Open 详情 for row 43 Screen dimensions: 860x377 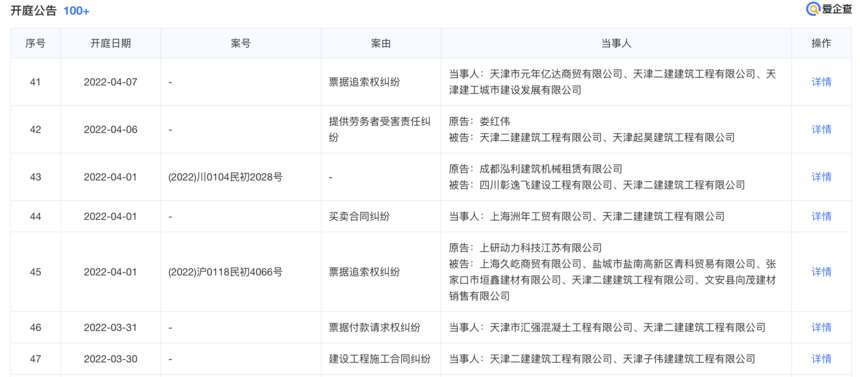point(821,177)
